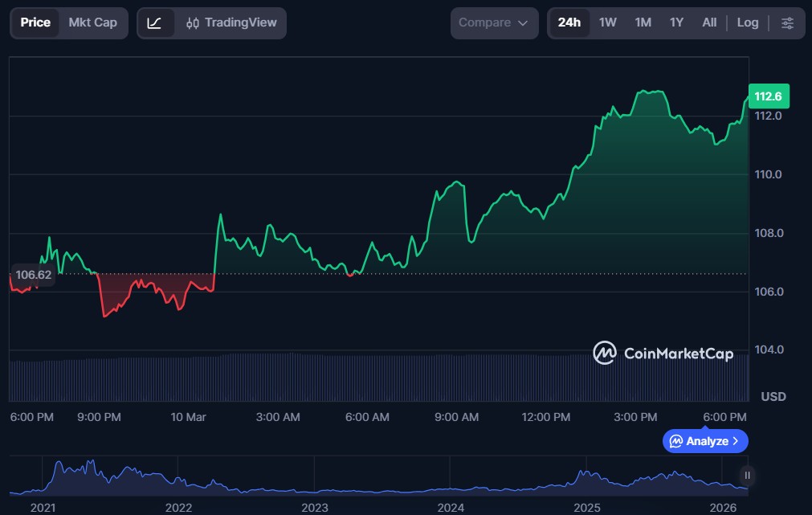Click the 106.62 opening price label

(x=34, y=275)
